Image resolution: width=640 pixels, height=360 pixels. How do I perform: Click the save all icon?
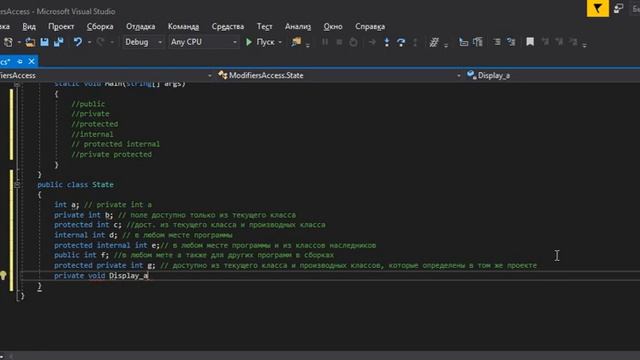point(59,42)
